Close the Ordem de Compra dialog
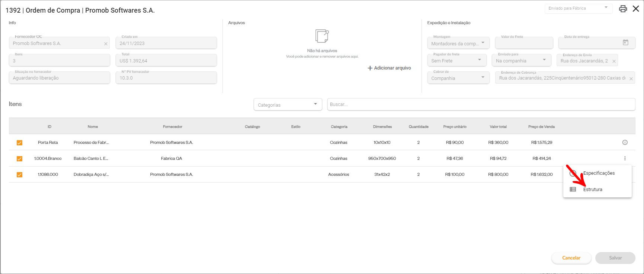This screenshot has height=274, width=644. tap(636, 9)
